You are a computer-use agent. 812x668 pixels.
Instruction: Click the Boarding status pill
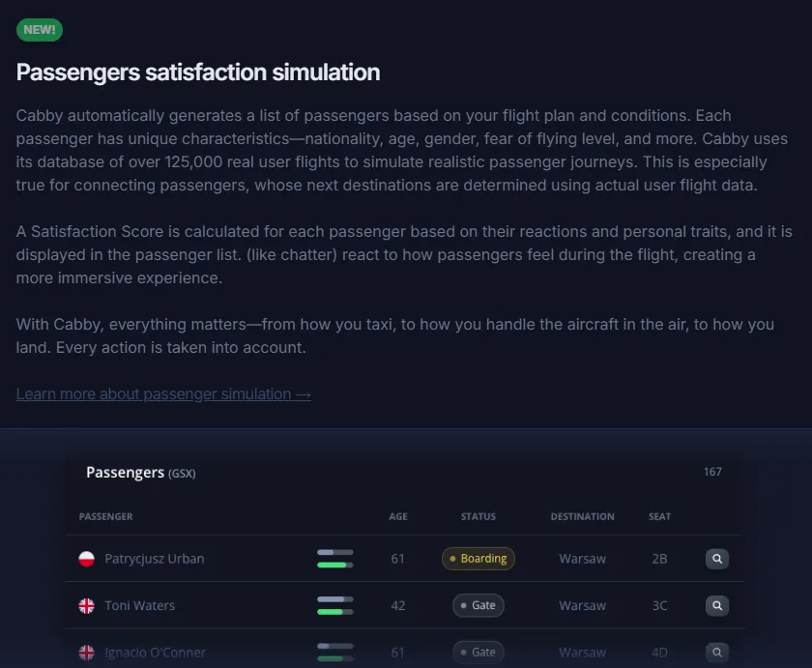[x=478, y=559]
